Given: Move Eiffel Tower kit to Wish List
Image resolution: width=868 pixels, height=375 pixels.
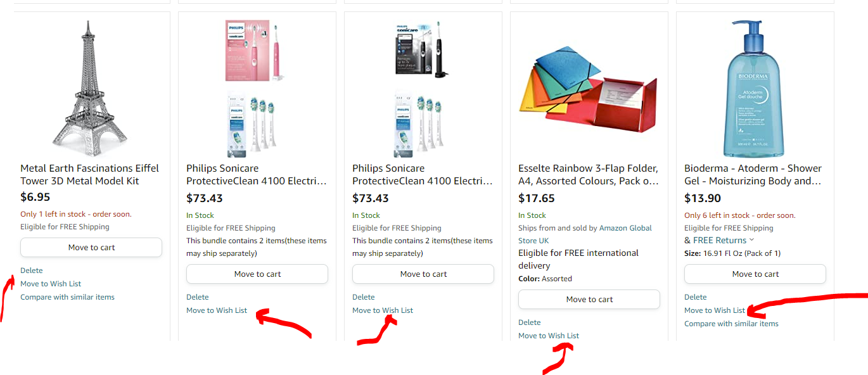Looking at the screenshot, I should [x=51, y=284].
